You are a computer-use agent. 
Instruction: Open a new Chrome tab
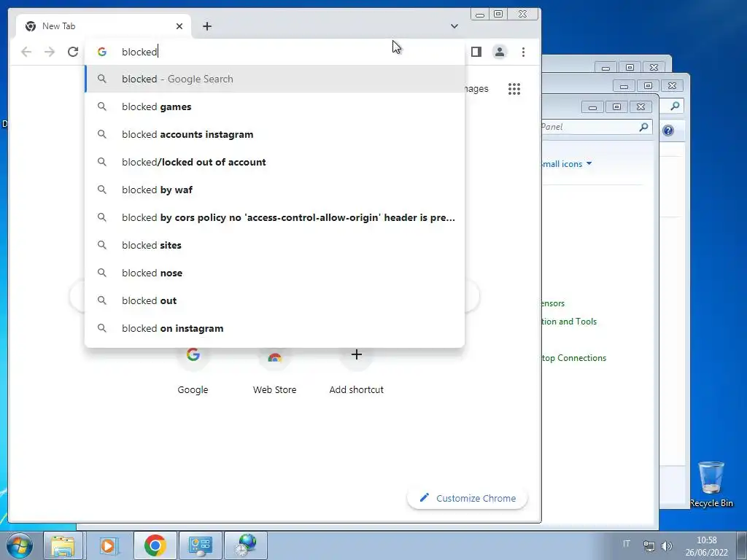[x=206, y=26]
